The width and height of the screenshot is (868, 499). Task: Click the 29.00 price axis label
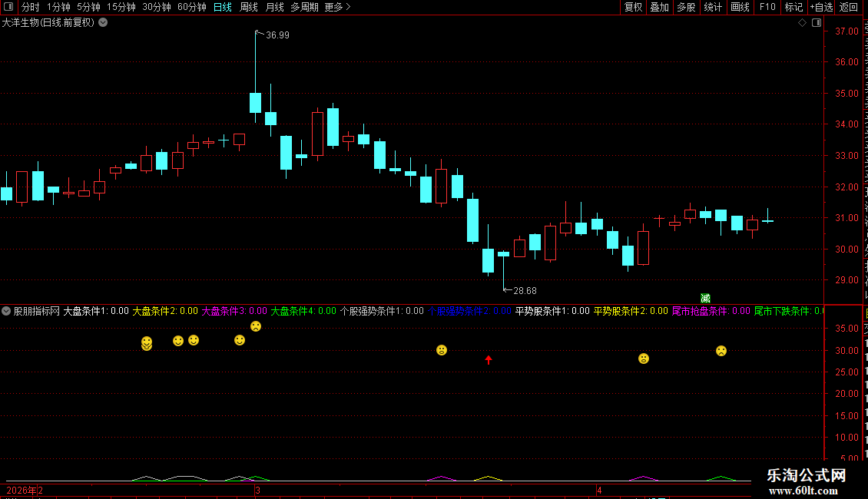coord(846,280)
